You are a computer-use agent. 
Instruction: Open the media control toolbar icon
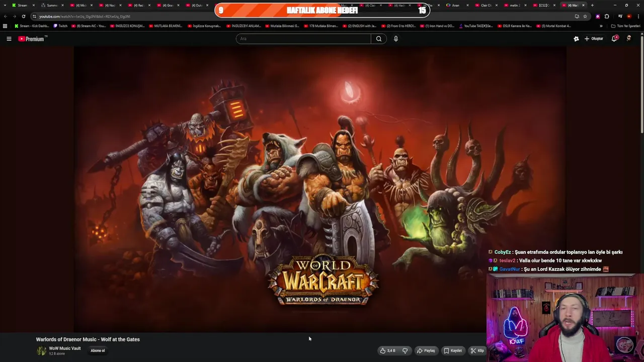[620, 16]
